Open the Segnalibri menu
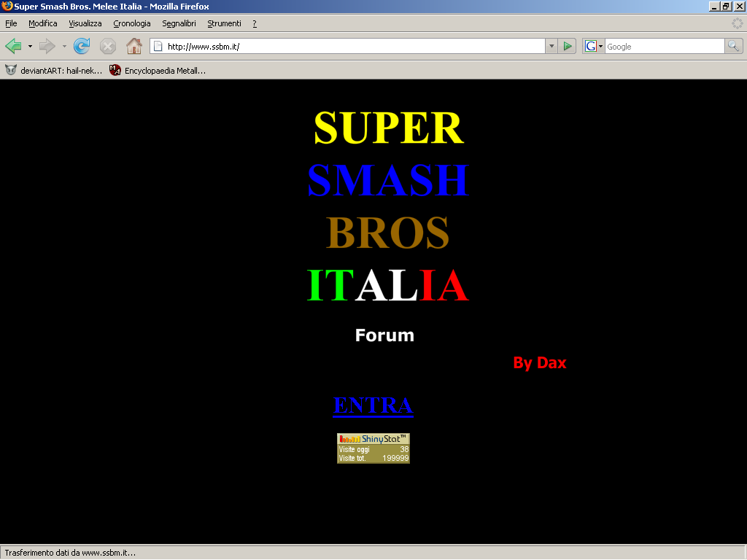Image resolution: width=747 pixels, height=560 pixels. (179, 23)
